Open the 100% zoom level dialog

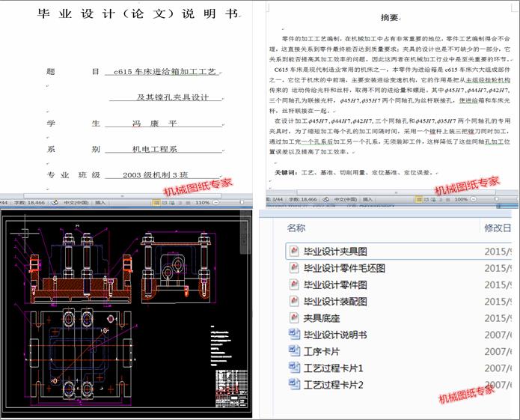pyautogui.click(x=461, y=199)
